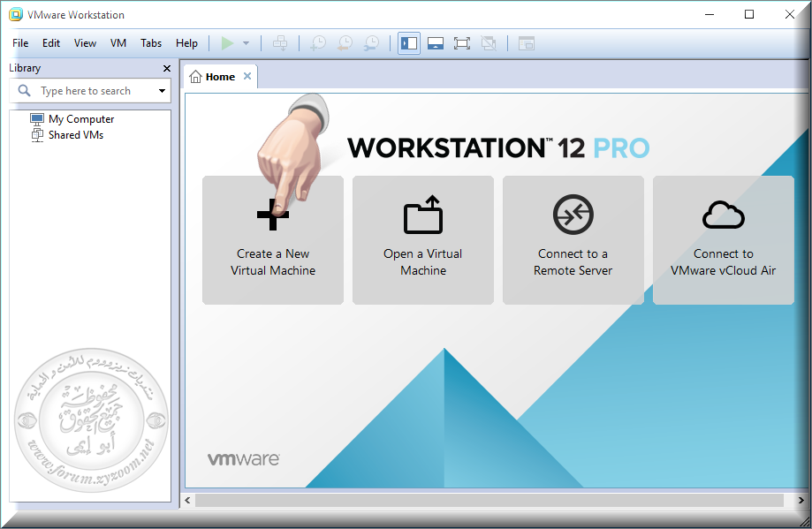Click the Take Snapshot toolbar icon

[x=318, y=43]
